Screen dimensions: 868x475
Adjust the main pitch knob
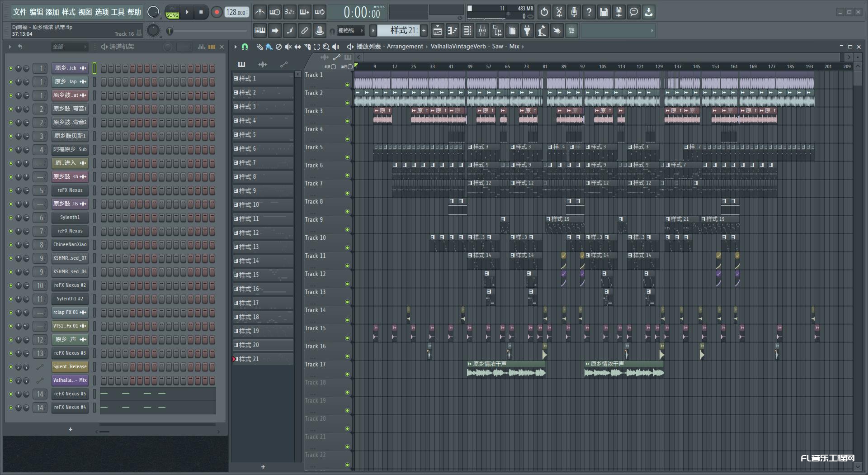point(153,30)
